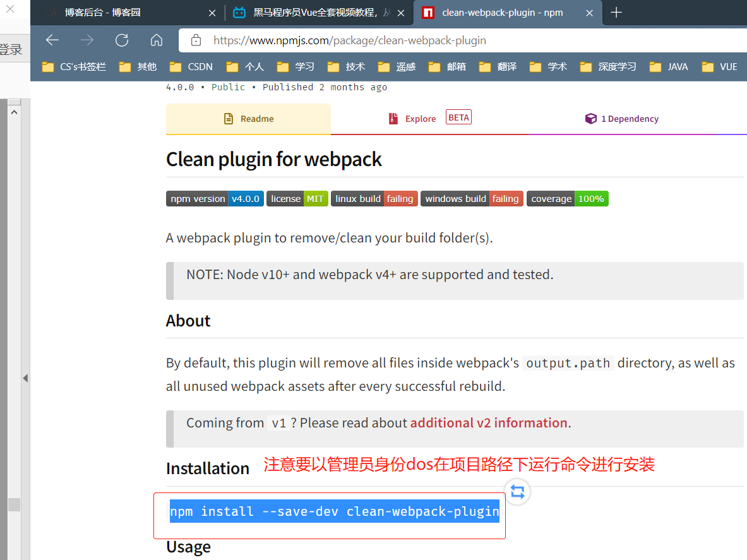The height and width of the screenshot is (560, 747).
Task: Open the JAVA bookmark folder
Action: 669,67
